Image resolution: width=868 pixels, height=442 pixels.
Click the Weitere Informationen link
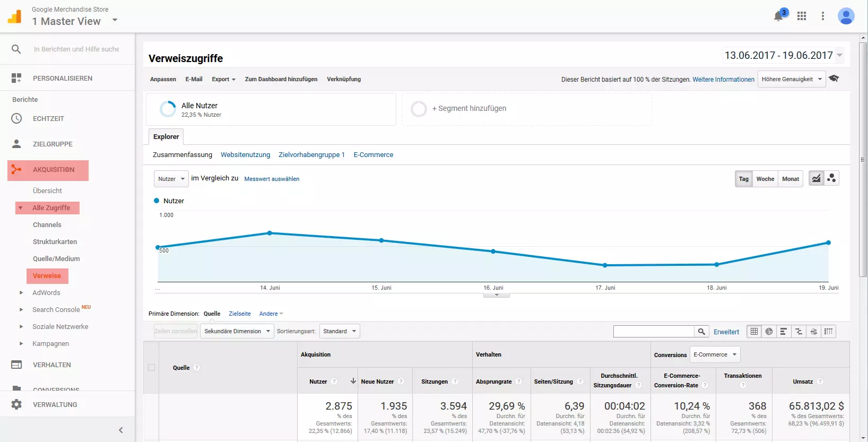tap(723, 80)
